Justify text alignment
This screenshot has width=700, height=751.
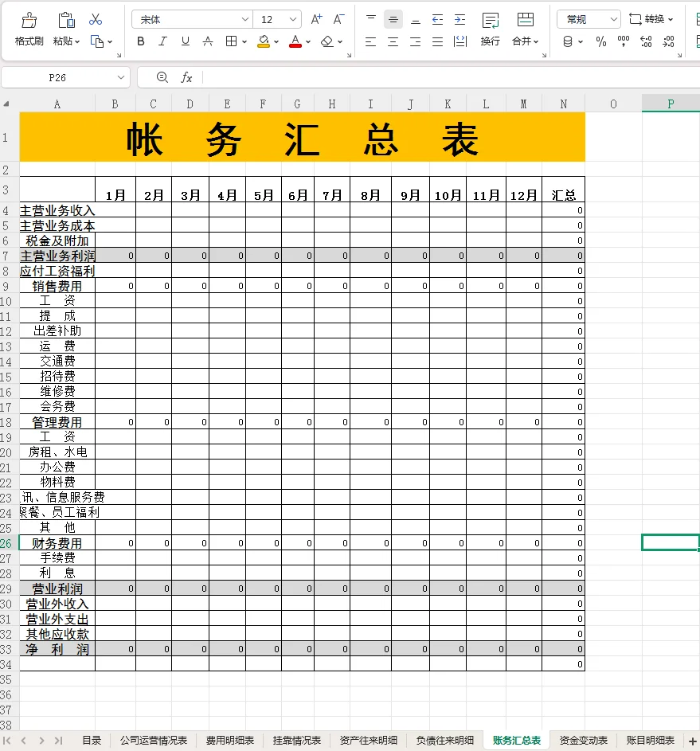pos(438,42)
